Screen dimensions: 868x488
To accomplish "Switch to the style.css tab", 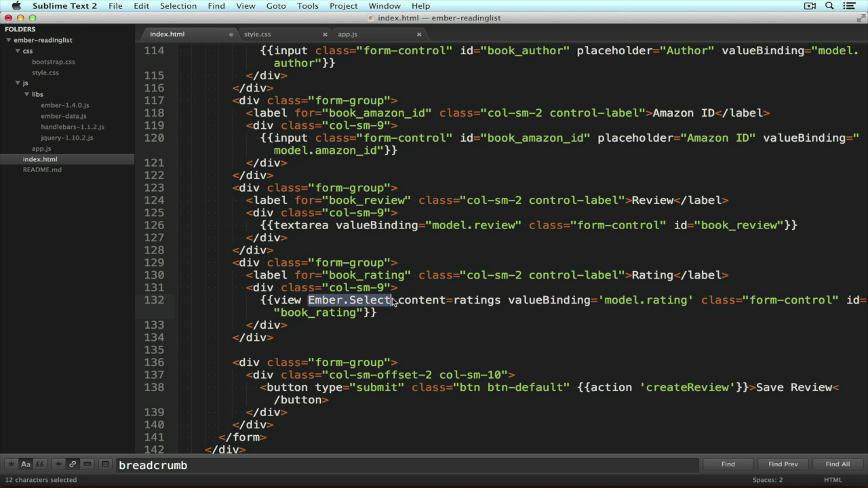I will tap(258, 34).
